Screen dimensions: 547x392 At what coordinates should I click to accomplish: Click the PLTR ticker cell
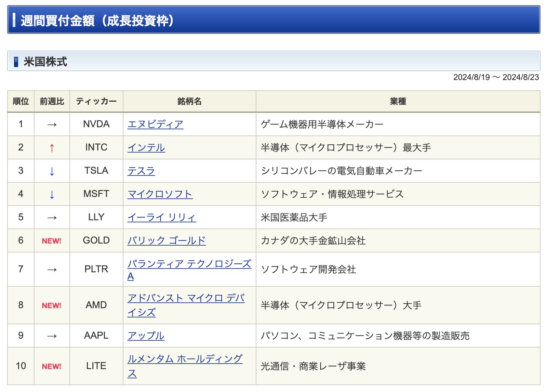click(x=96, y=269)
